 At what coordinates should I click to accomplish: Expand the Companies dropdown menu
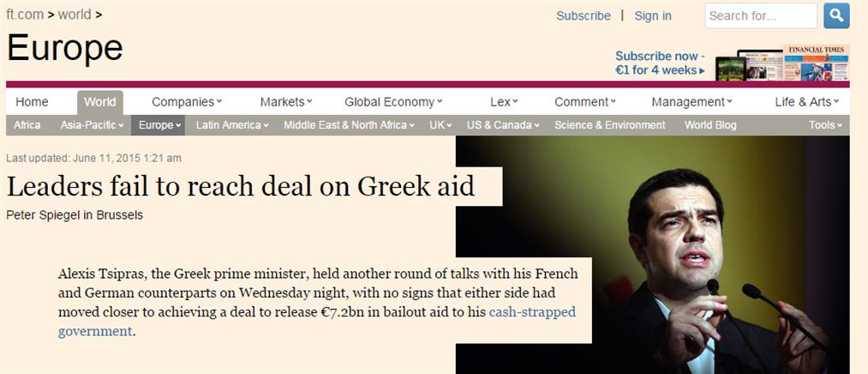pos(187,102)
